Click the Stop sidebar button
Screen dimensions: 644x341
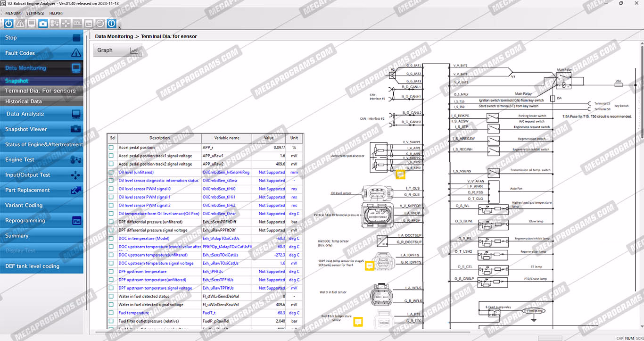coord(41,38)
